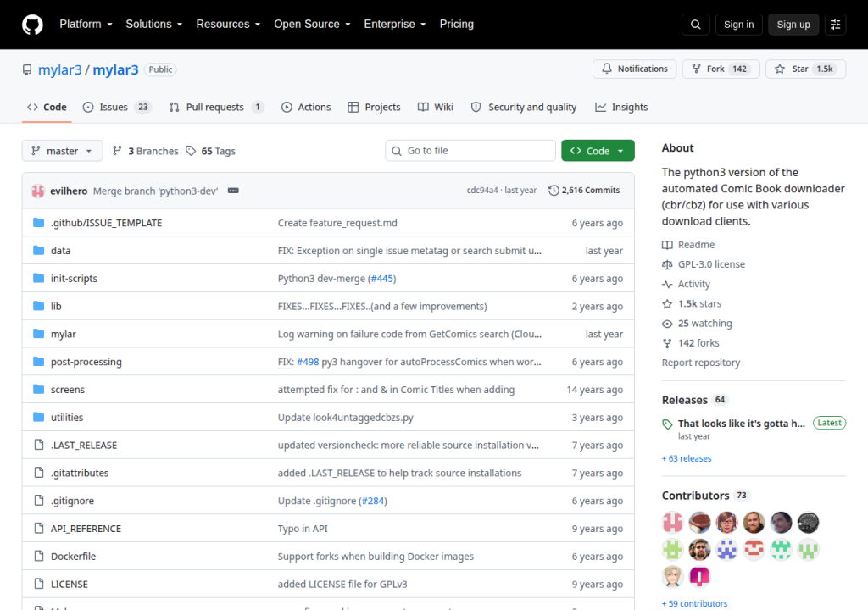Expand the Platform menu
Viewport: 868px width, 610px height.
pyautogui.click(x=86, y=25)
